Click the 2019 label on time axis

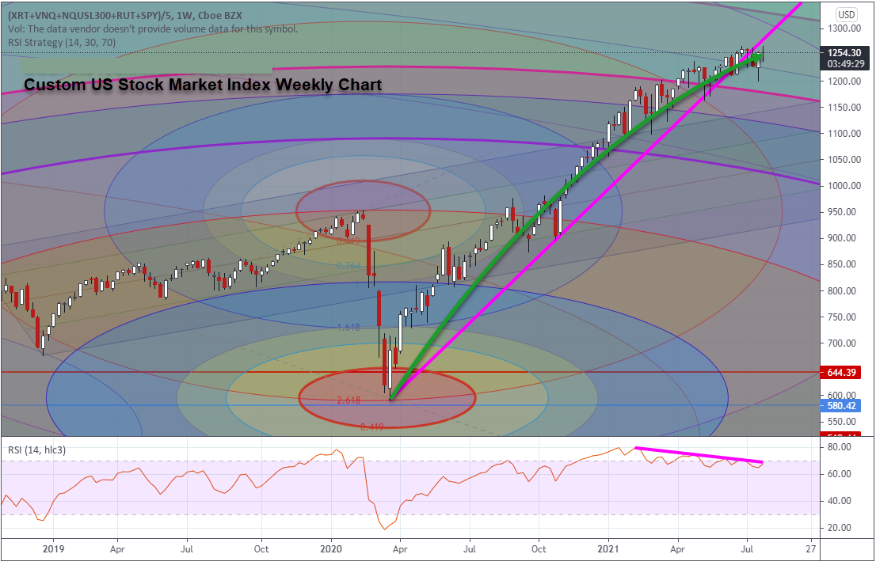[x=53, y=549]
